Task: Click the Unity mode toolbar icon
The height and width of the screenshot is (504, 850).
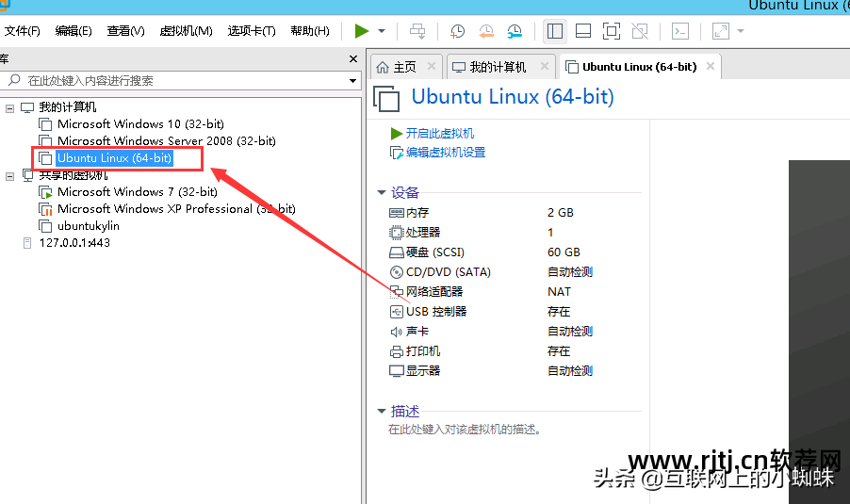Action: click(640, 31)
